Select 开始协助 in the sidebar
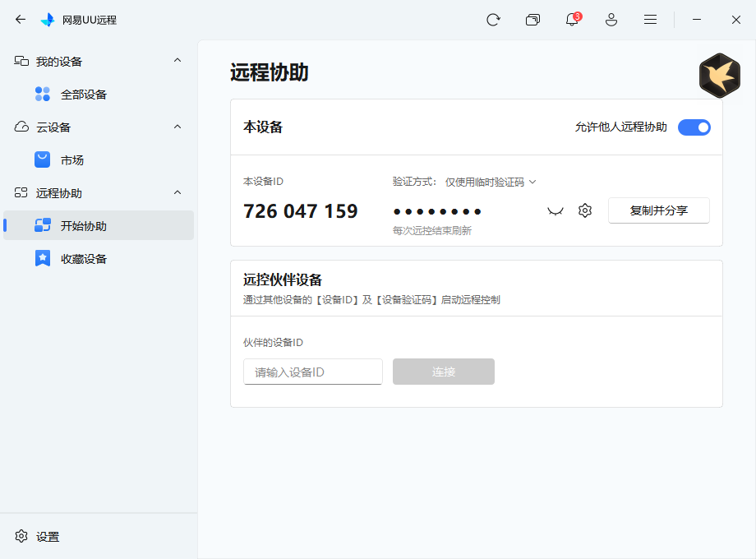756x559 pixels. click(99, 225)
